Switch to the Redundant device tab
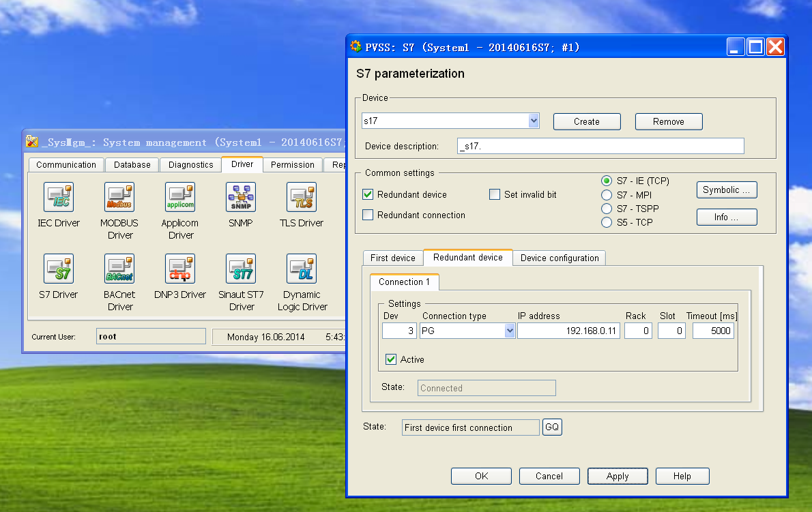Viewport: 812px width, 512px height. click(468, 257)
